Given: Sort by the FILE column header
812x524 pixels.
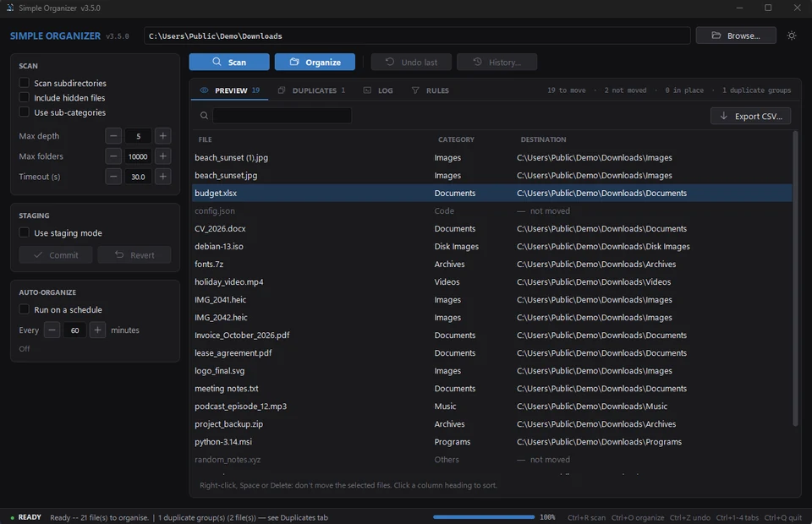Looking at the screenshot, I should pos(205,139).
